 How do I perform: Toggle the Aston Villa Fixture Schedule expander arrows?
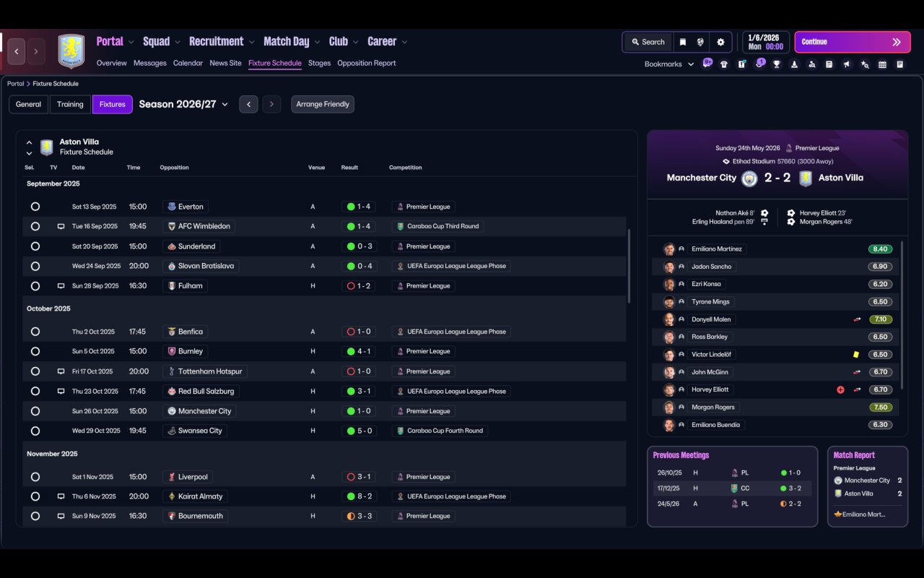(x=29, y=147)
